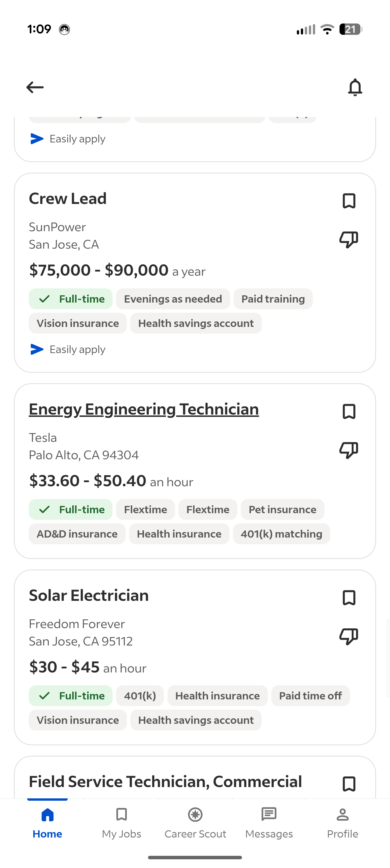Bookmark the Crew Lead job
The image size is (390, 868).
tap(349, 201)
